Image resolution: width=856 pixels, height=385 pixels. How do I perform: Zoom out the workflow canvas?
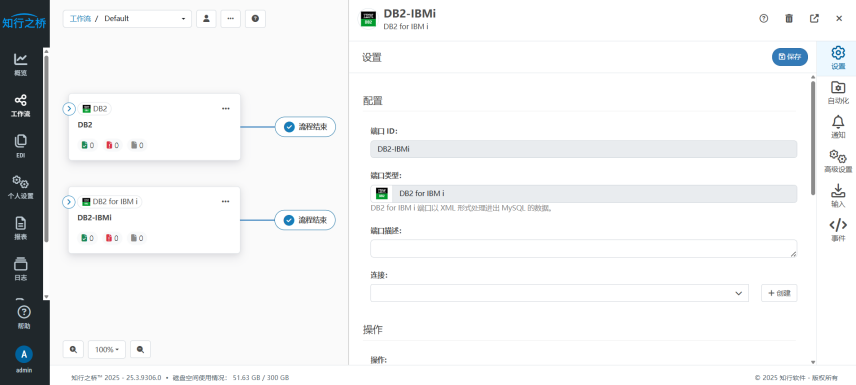pyautogui.click(x=140, y=349)
